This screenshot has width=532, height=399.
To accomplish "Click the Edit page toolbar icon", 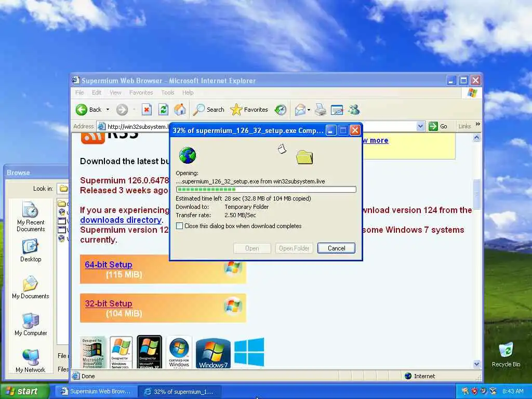I will pos(337,110).
